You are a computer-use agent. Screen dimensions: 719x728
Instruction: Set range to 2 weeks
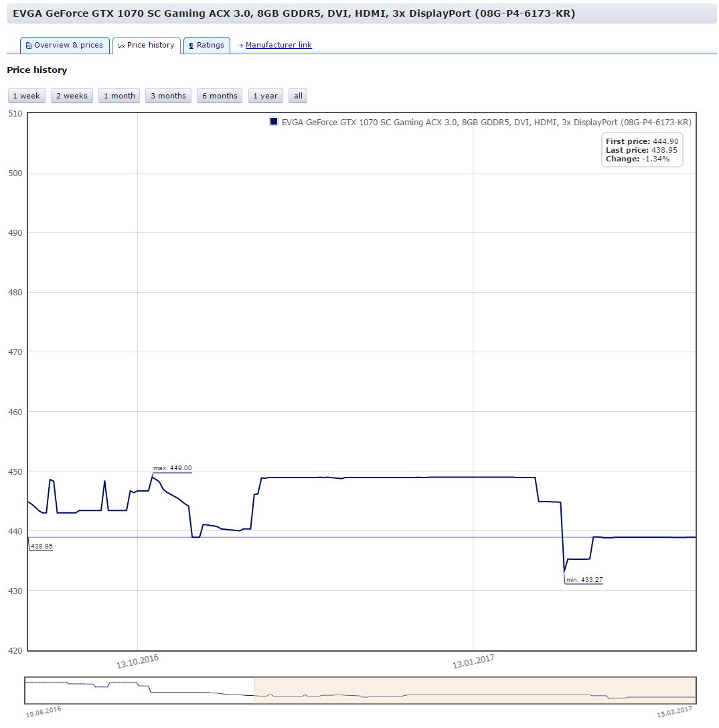(x=72, y=96)
